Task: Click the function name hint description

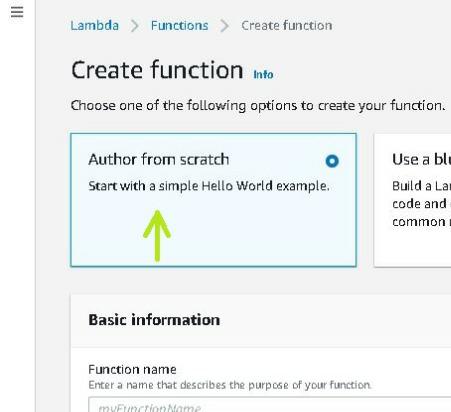Action: 230,385
